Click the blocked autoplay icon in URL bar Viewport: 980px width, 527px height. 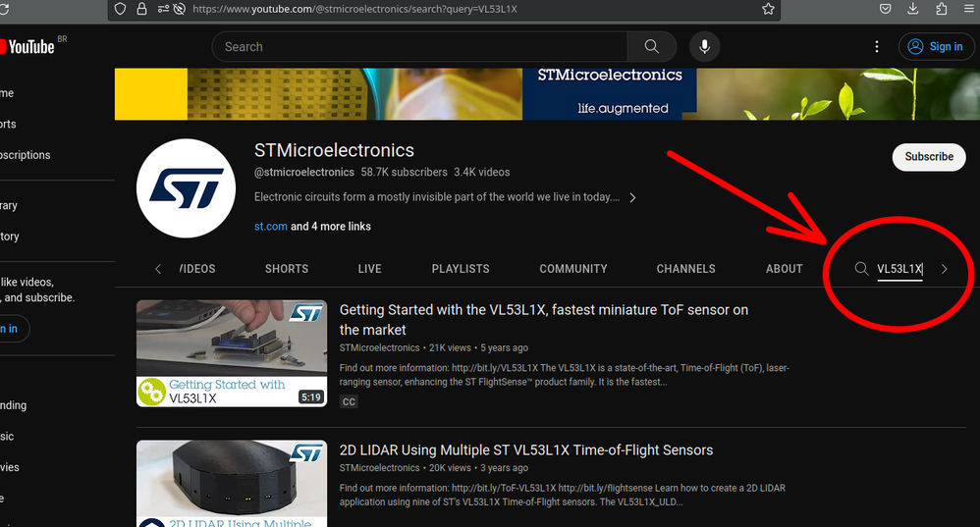click(x=180, y=9)
